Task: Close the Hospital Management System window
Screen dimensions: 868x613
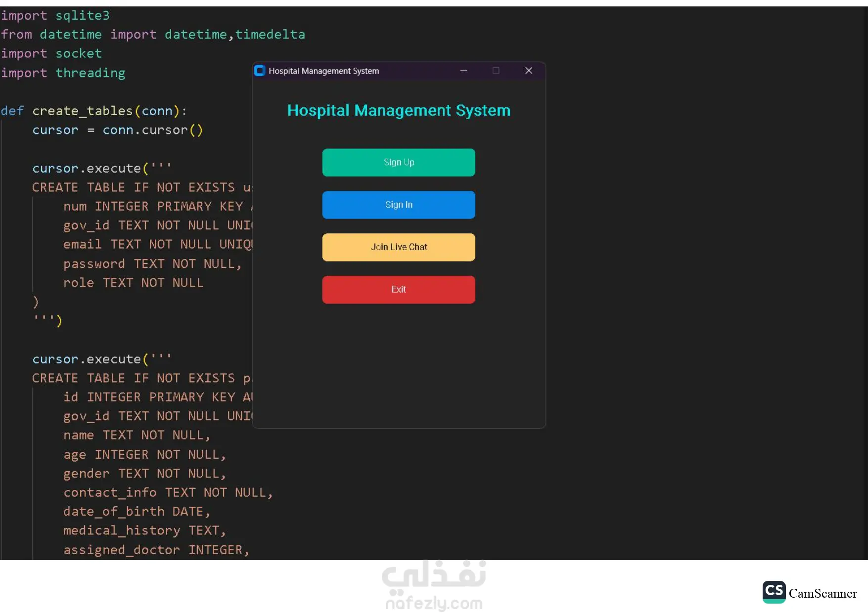Action: coord(529,71)
